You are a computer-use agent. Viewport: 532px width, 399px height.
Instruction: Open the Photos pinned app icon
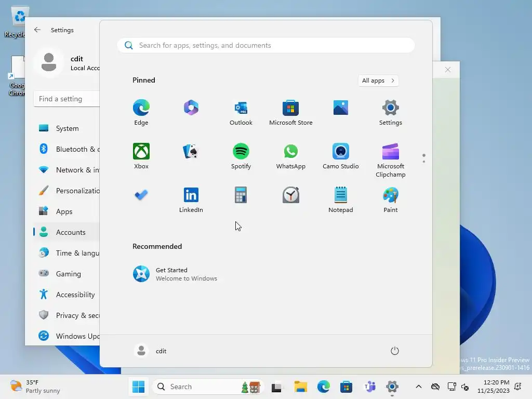(341, 108)
